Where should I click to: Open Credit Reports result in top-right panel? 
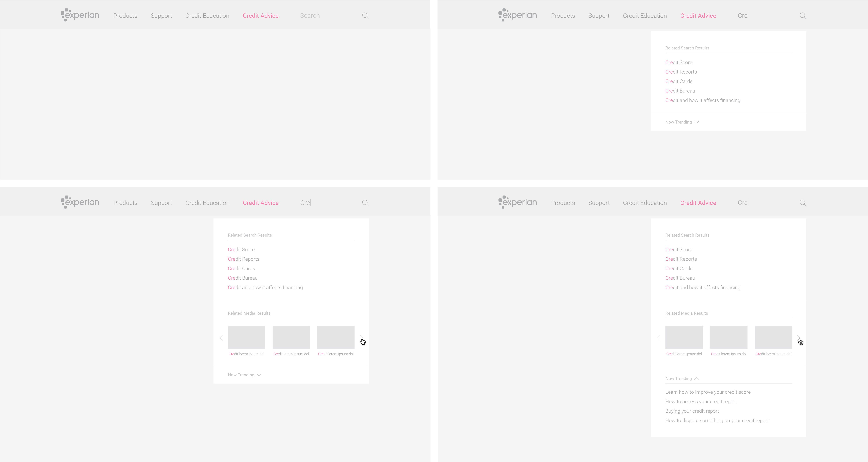[x=681, y=72]
